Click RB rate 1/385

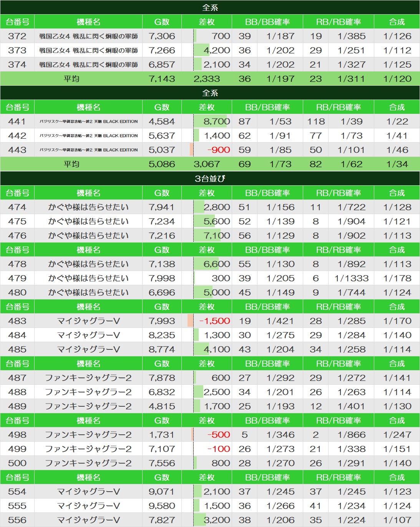(x=352, y=36)
